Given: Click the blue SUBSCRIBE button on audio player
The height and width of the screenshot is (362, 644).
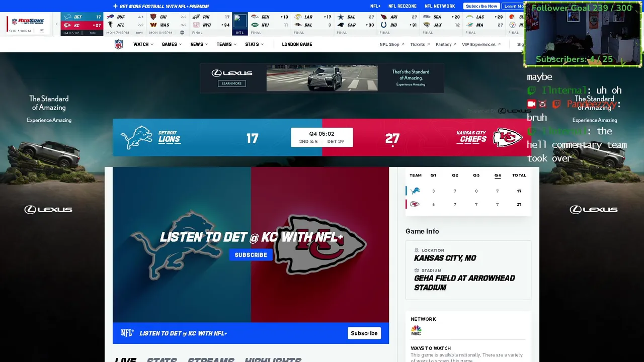Looking at the screenshot, I should (x=251, y=255).
